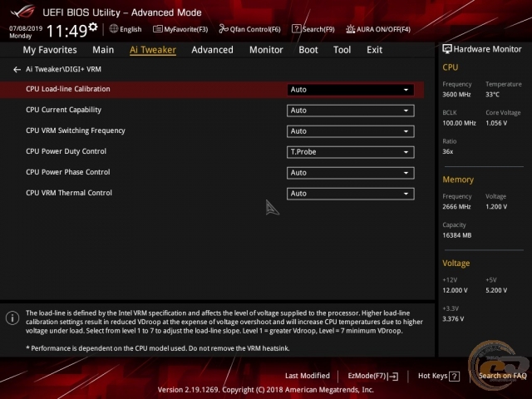This screenshot has width=532, height=399.
Task: Select the CPU Power Duty Control label
Action: point(66,151)
